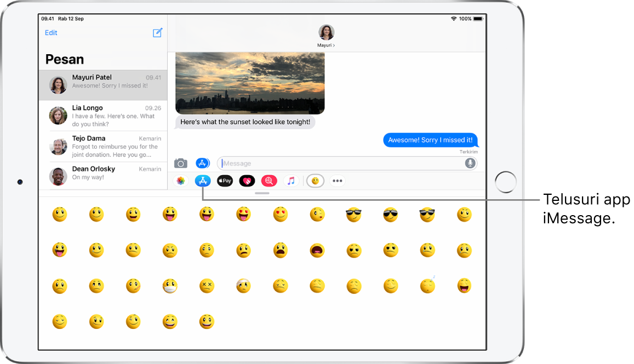Tap the "Here's what the sunset looked like tonight!" bubble

coord(245,122)
